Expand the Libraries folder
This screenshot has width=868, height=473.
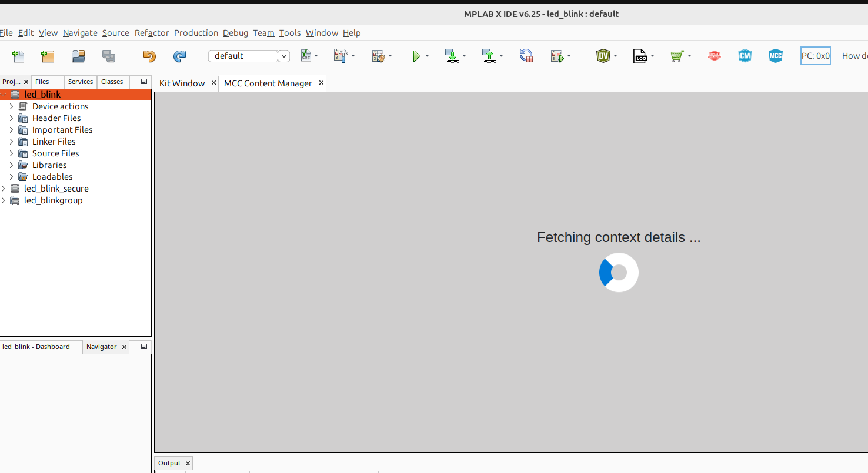pyautogui.click(x=11, y=165)
